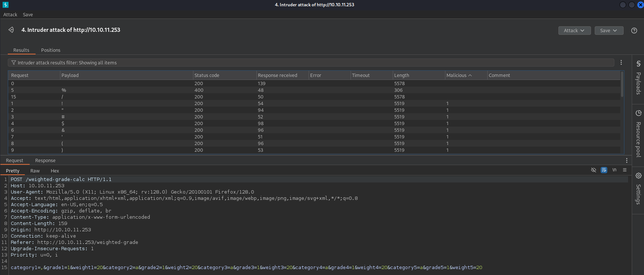This screenshot has height=275, width=644.
Task: Click the 306 length cell
Action: (398, 90)
